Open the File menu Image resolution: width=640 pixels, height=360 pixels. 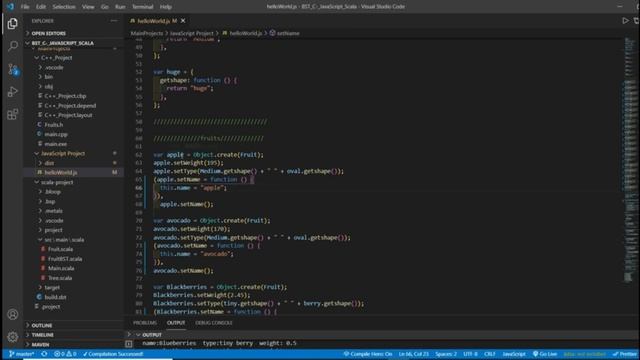point(25,7)
